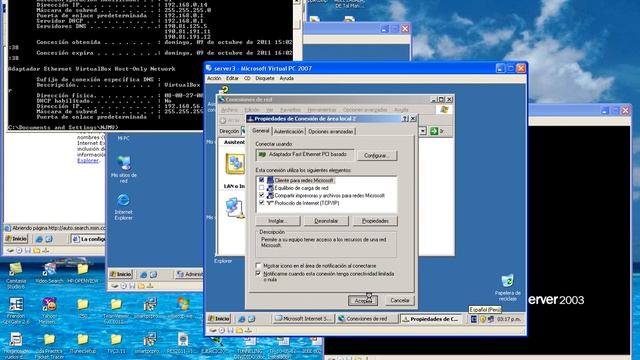Click the Instalar button
The height and width of the screenshot is (360, 640).
coord(278,221)
